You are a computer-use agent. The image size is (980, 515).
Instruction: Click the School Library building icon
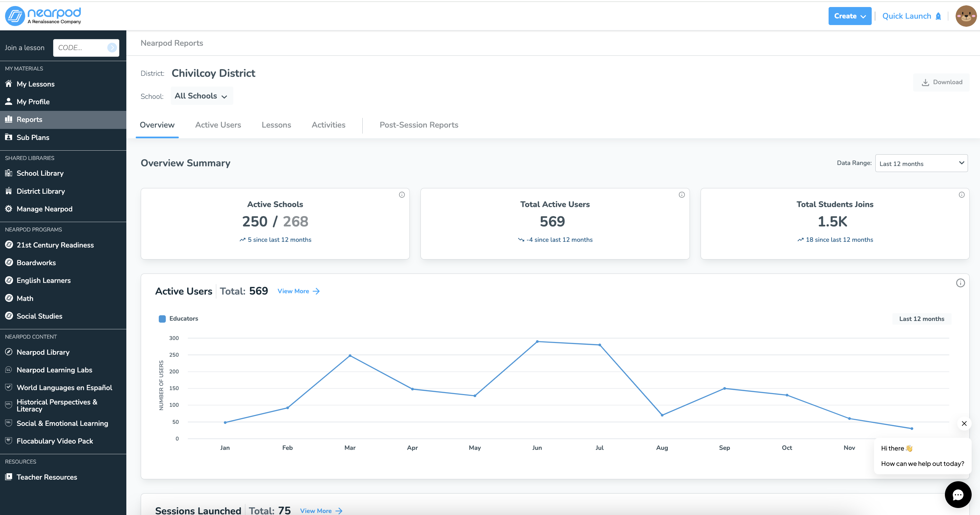[x=8, y=173]
